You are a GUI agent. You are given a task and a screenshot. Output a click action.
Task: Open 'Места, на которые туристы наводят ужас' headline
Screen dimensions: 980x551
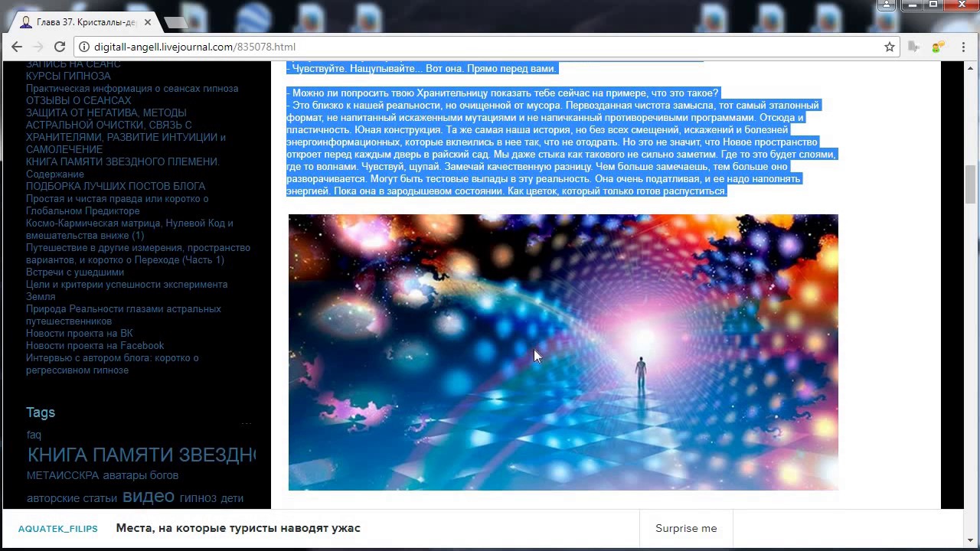[x=238, y=528]
